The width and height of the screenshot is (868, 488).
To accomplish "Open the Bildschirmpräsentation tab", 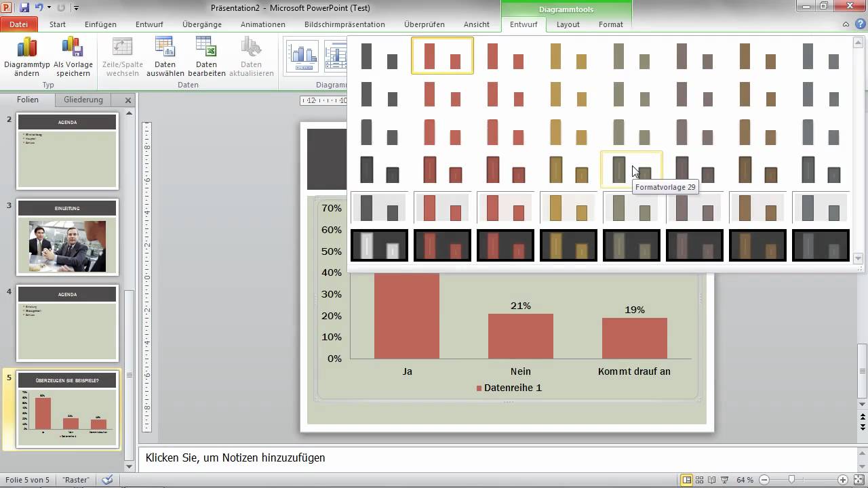I will pos(344,24).
